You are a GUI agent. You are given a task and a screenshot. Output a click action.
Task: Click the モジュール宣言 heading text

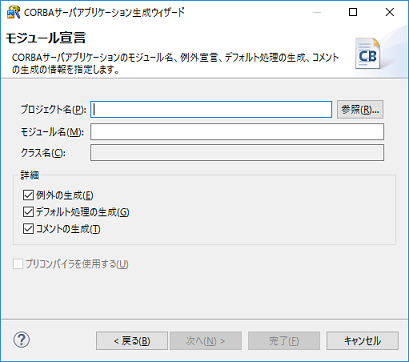click(x=46, y=38)
